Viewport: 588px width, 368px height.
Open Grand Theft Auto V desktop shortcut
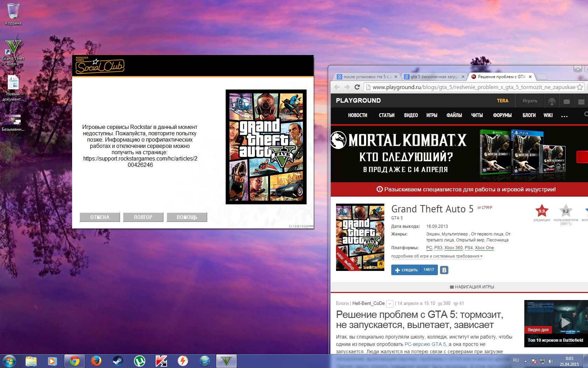point(13,53)
